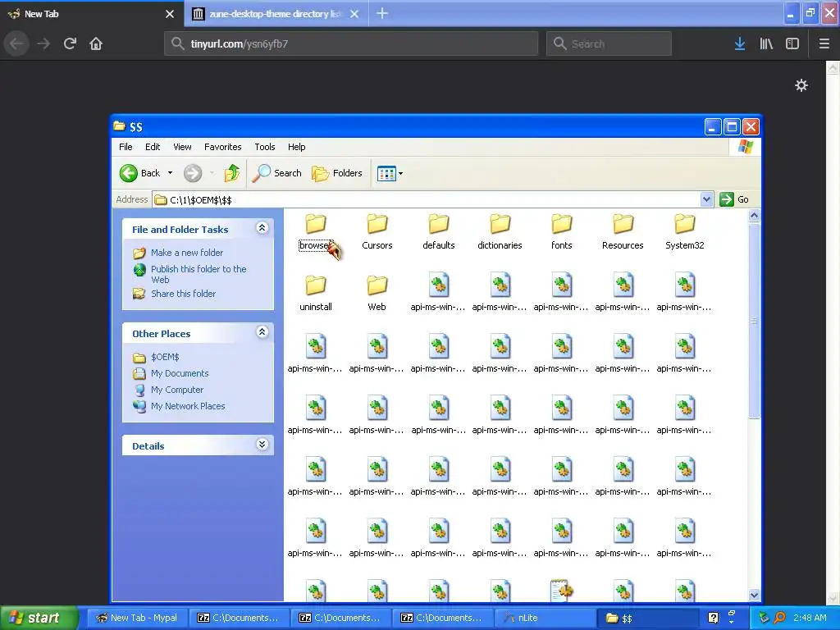
Task: Open the fonts folder
Action: (x=561, y=232)
